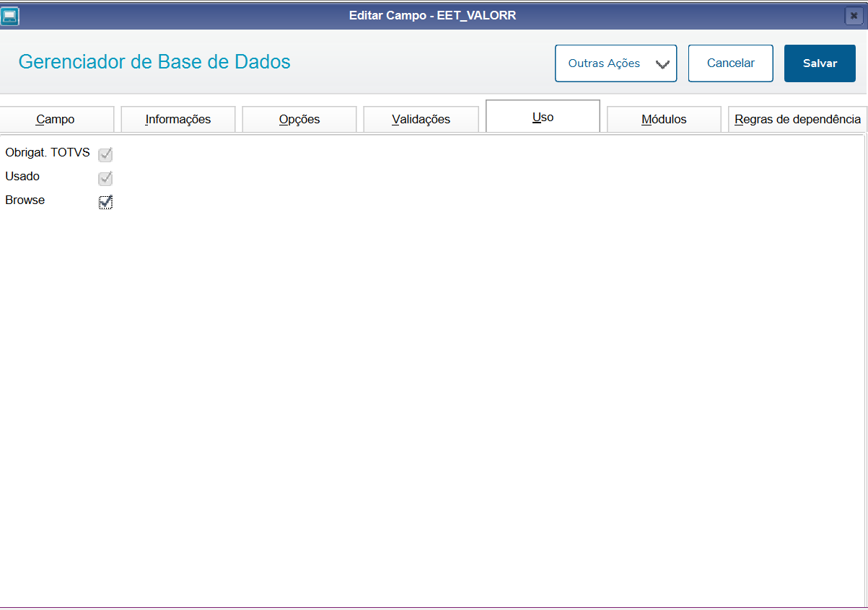Click the Browse label text
This screenshot has height=610, width=868.
click(25, 200)
